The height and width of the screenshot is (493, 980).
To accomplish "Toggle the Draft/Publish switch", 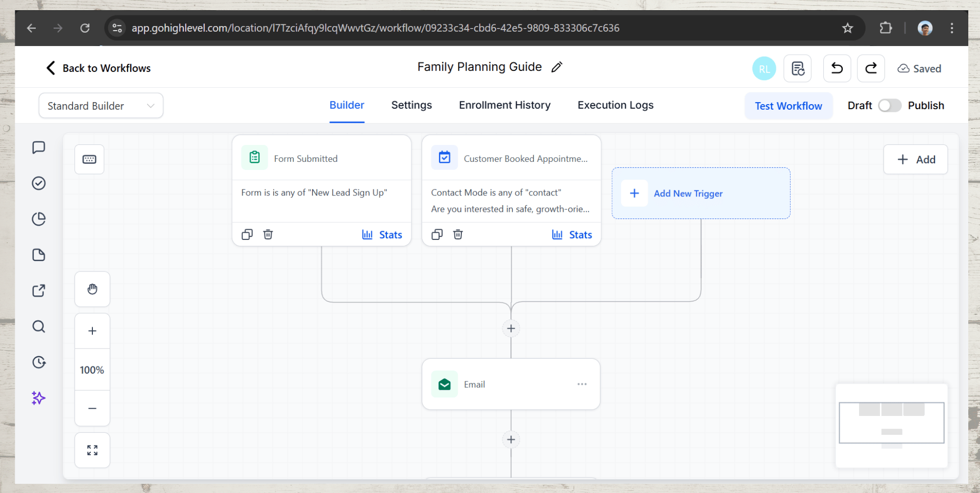I will [x=890, y=106].
